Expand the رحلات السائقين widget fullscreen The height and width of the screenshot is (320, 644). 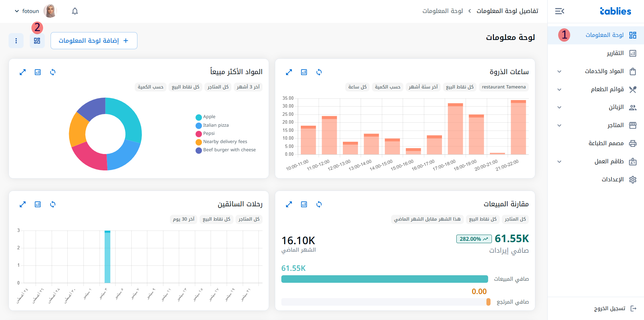point(23,204)
